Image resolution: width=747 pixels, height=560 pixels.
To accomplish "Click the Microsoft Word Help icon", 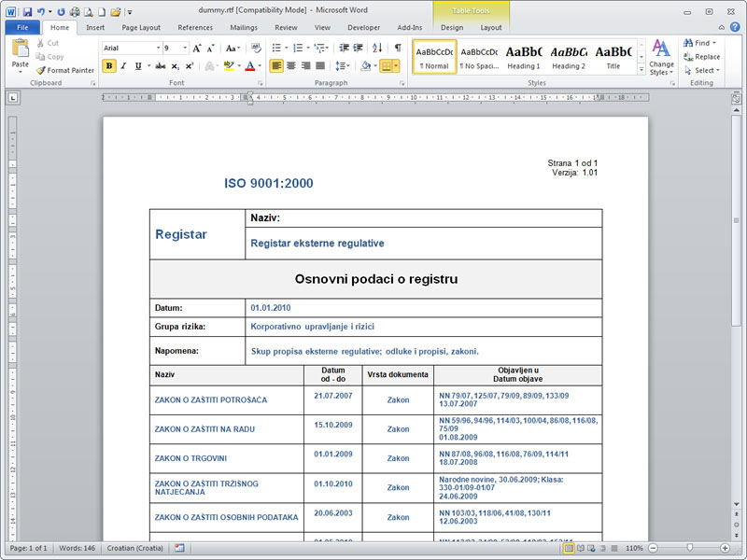I will 735,27.
